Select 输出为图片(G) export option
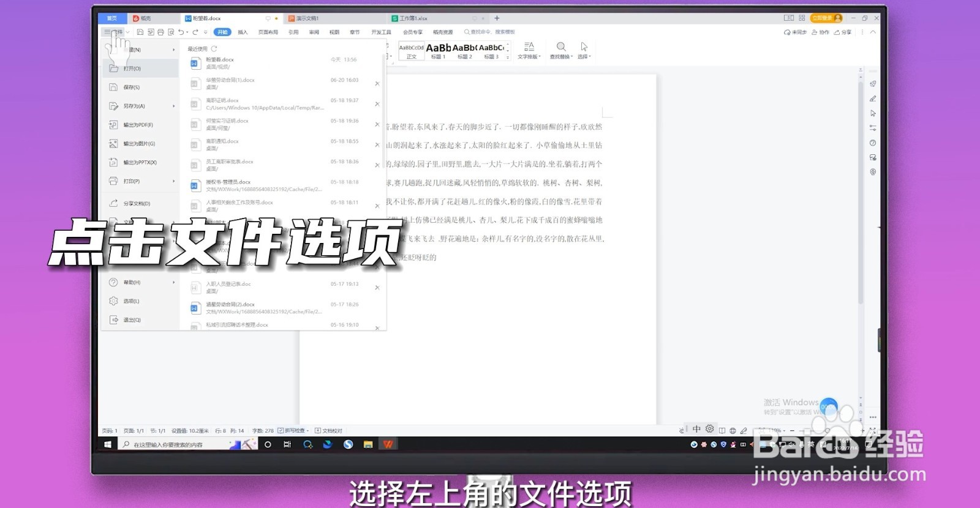This screenshot has height=508, width=980. (x=140, y=144)
